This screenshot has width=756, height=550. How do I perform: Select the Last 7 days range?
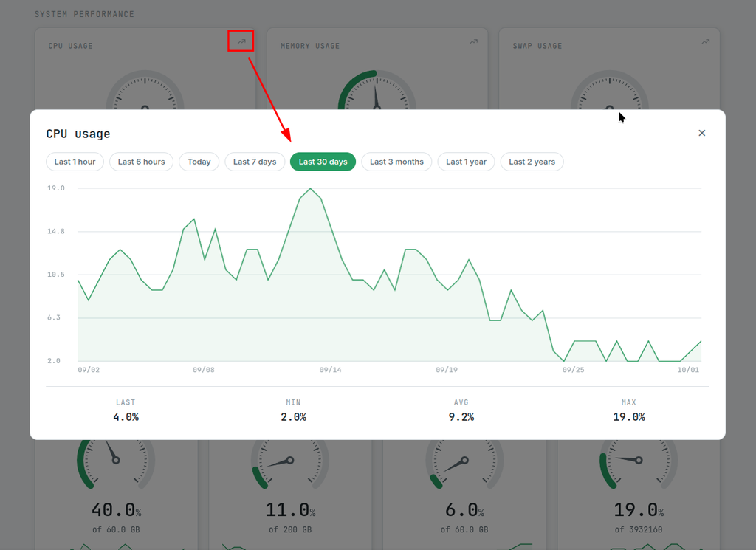point(255,162)
